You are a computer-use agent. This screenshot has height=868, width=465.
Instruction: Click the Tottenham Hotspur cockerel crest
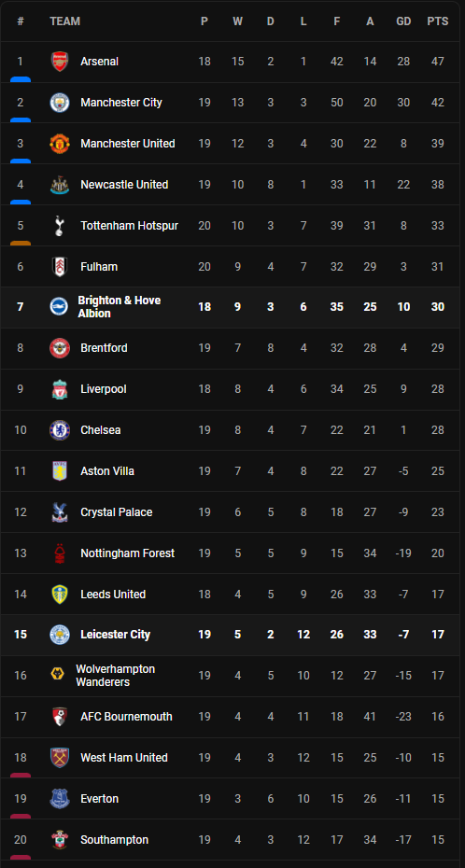pyautogui.click(x=59, y=225)
